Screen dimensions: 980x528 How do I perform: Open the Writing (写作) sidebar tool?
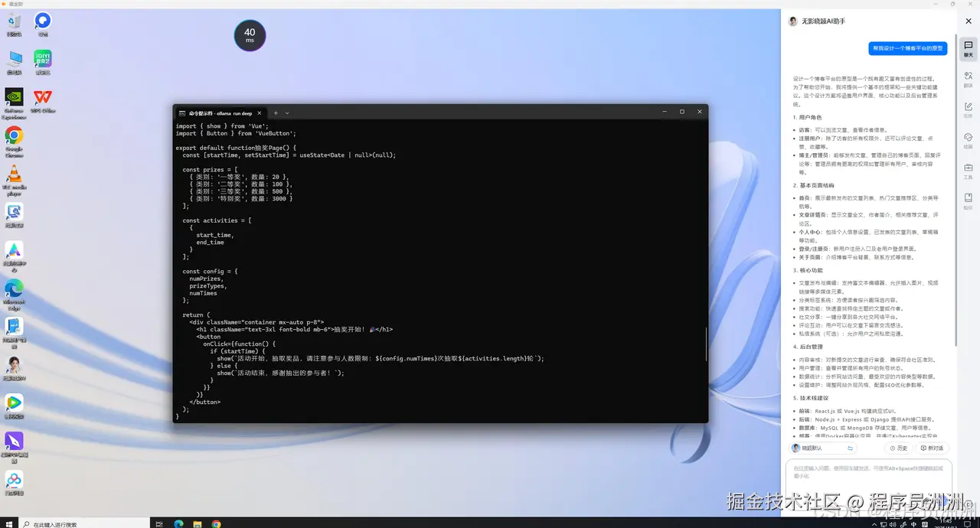[968, 110]
